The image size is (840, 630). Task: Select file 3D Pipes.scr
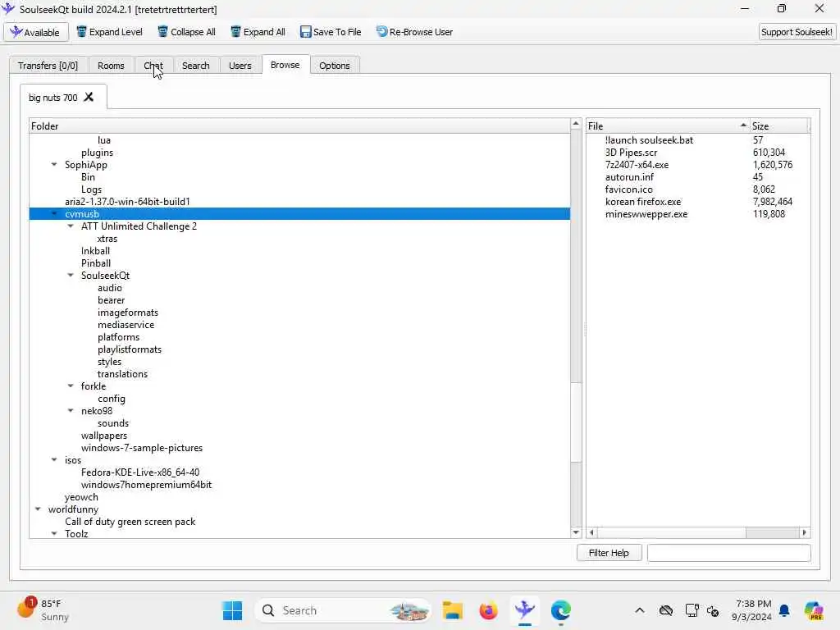[x=631, y=152]
